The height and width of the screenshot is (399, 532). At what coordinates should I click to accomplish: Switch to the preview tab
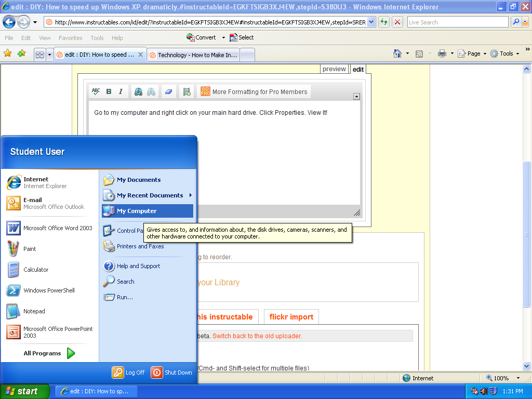(x=334, y=69)
